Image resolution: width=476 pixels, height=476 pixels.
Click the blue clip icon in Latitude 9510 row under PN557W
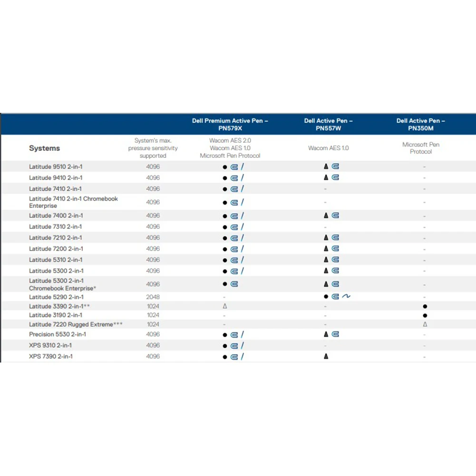point(335,166)
